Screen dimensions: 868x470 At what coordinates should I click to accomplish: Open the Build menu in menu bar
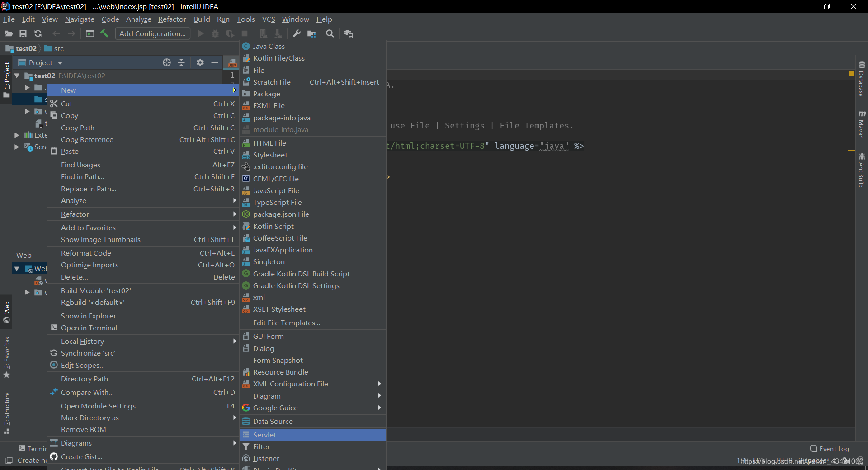202,19
